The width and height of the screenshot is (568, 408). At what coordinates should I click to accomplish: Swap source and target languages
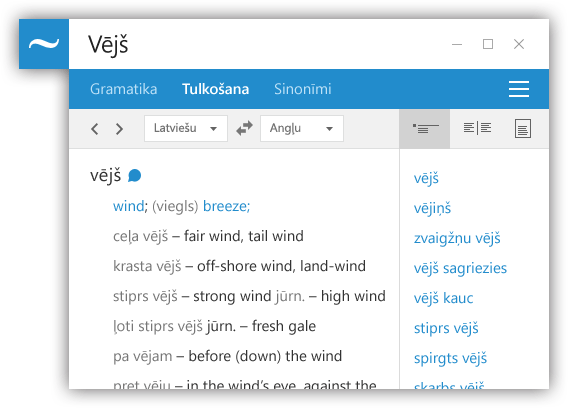[x=244, y=128]
